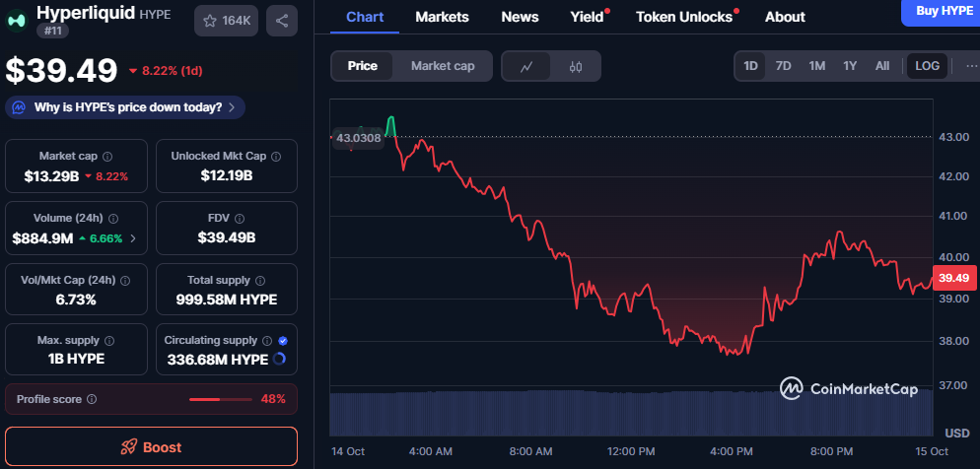Image resolution: width=980 pixels, height=469 pixels.
Task: Switch to candlestick chart icon
Action: point(576,66)
